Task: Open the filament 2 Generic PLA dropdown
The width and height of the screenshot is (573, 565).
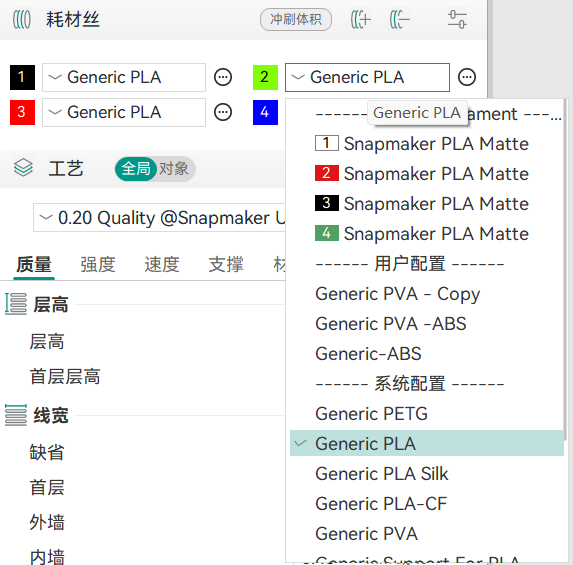Action: coord(367,77)
